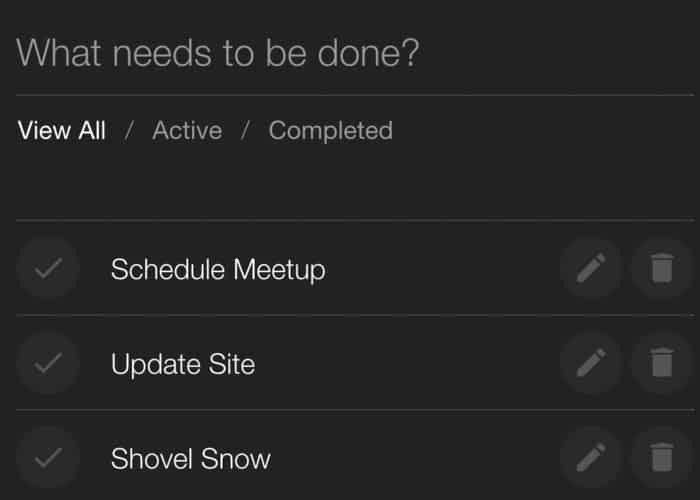700x500 pixels.
Task: Select the Schedule Meetup task title
Action: (218, 270)
